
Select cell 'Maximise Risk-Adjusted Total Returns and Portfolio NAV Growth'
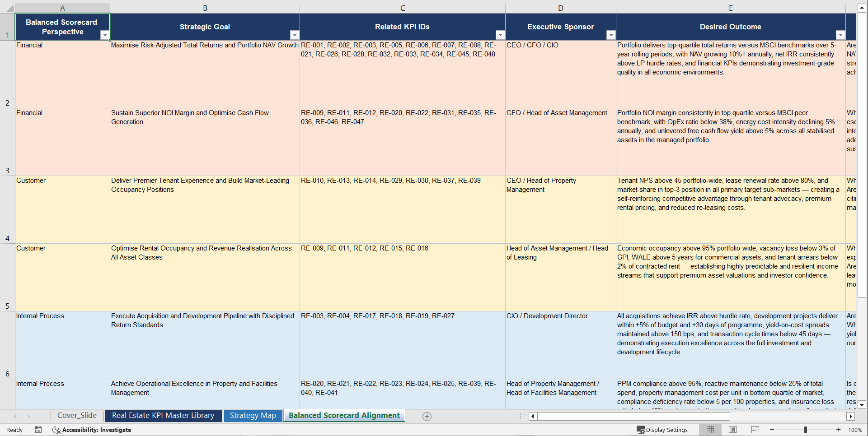pyautogui.click(x=205, y=74)
